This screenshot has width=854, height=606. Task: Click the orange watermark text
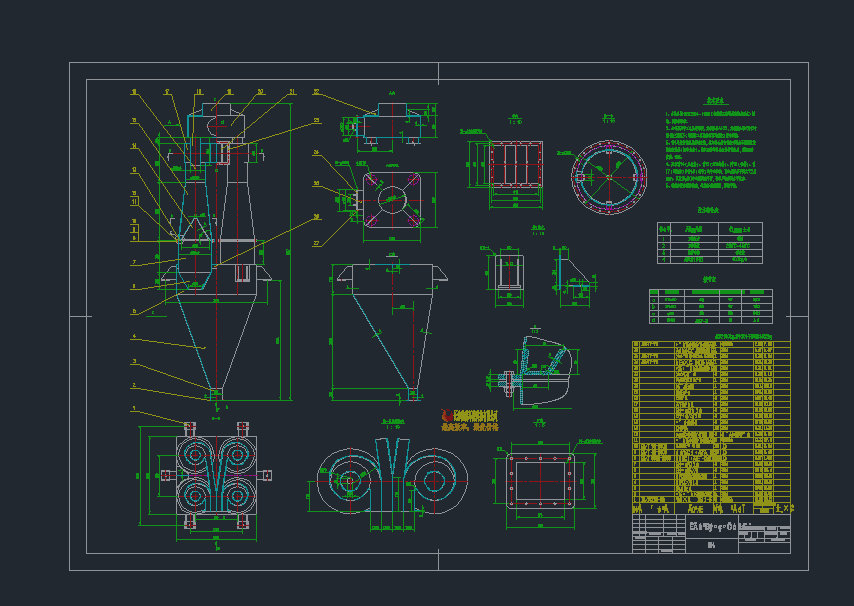[470, 420]
